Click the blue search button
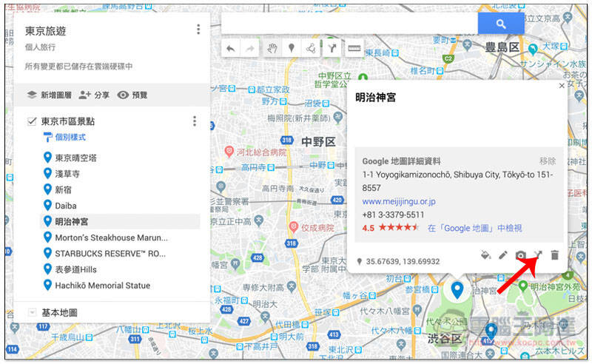 pos(501,24)
